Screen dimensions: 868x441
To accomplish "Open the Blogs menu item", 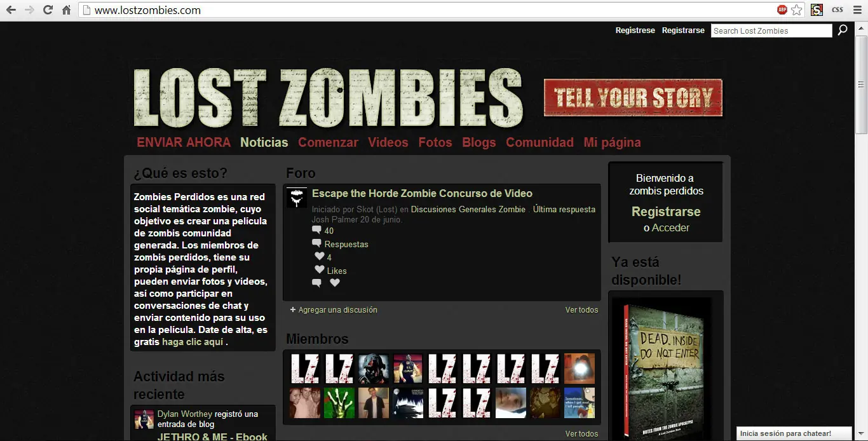I will (x=479, y=142).
